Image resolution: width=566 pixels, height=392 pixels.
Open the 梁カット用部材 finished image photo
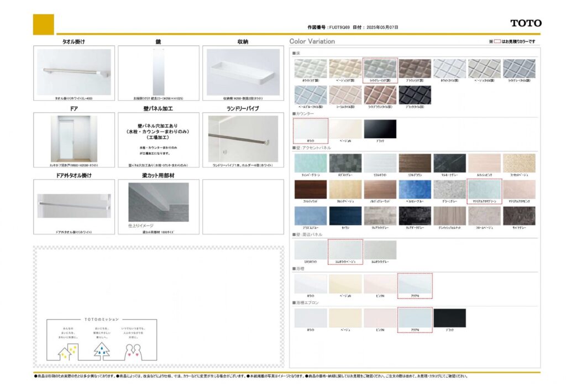(158, 202)
